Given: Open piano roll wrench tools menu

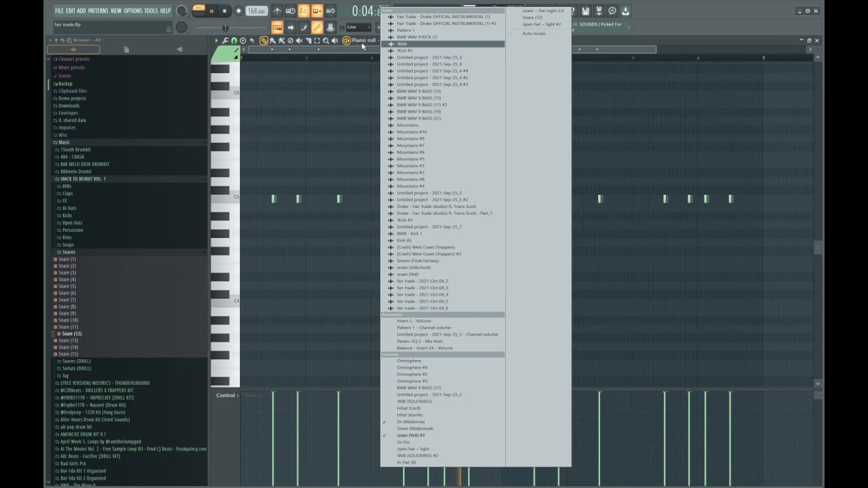Looking at the screenshot, I should coord(226,41).
